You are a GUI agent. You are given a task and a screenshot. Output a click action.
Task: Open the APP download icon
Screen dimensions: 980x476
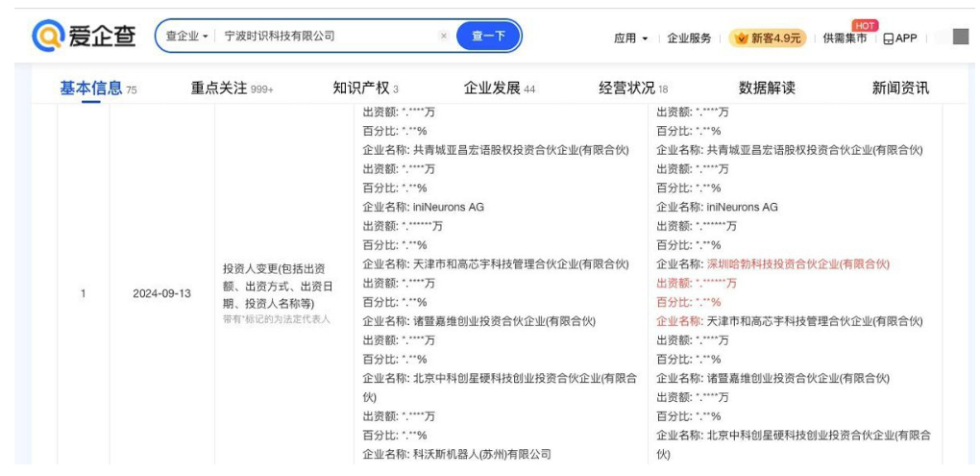[x=889, y=38]
